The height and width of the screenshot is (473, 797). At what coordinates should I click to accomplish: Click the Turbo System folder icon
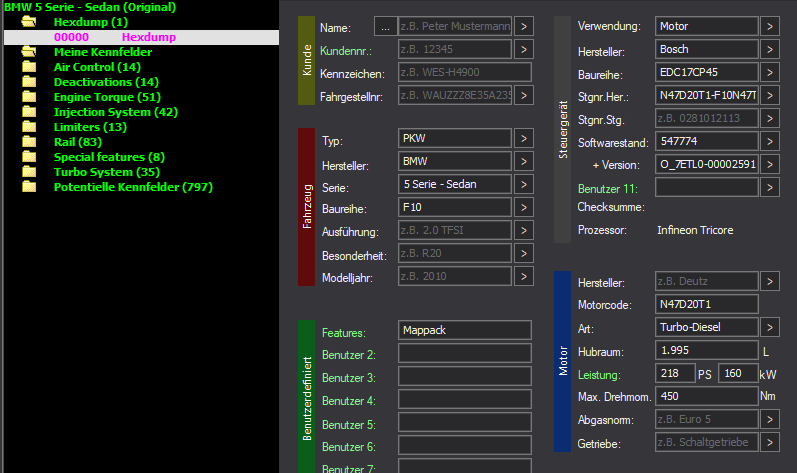tap(29, 172)
